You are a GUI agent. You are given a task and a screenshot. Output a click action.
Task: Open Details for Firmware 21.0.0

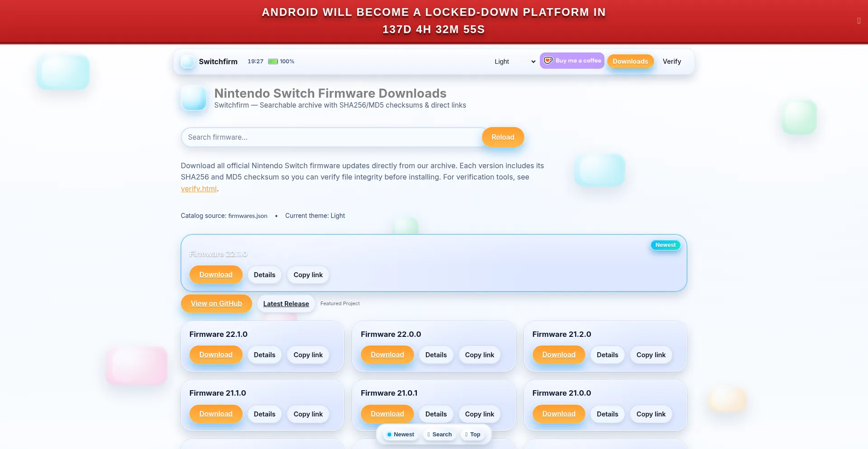pos(607,414)
